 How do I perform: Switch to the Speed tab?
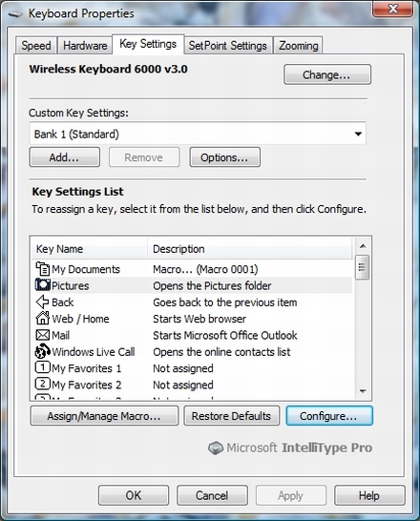pos(36,46)
